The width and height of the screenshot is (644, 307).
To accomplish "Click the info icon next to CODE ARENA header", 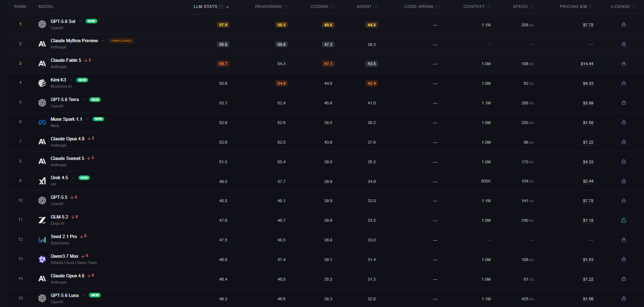I will tap(438, 7).
